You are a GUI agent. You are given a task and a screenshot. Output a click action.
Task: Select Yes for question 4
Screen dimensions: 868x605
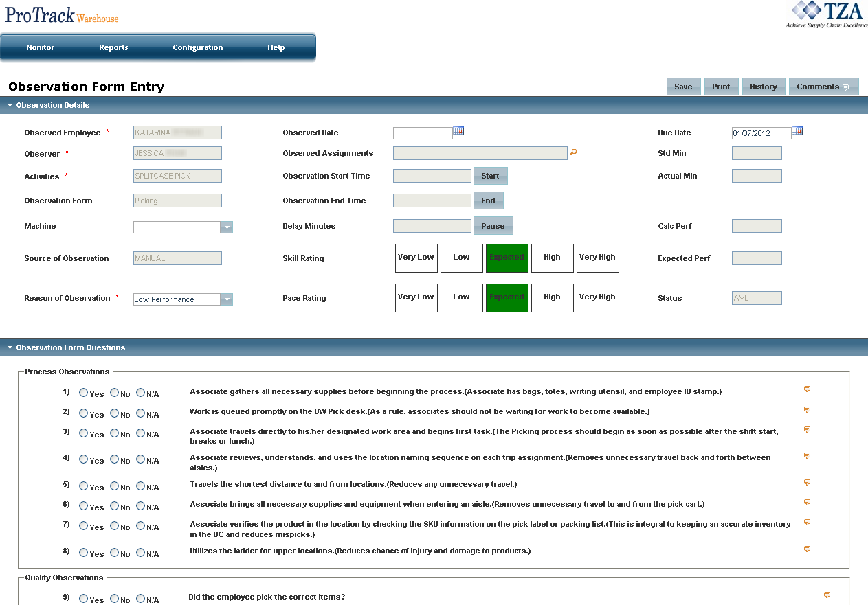click(83, 459)
